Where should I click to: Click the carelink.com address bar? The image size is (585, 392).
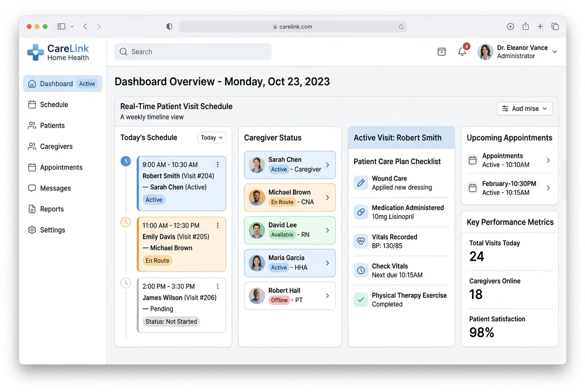pos(292,26)
